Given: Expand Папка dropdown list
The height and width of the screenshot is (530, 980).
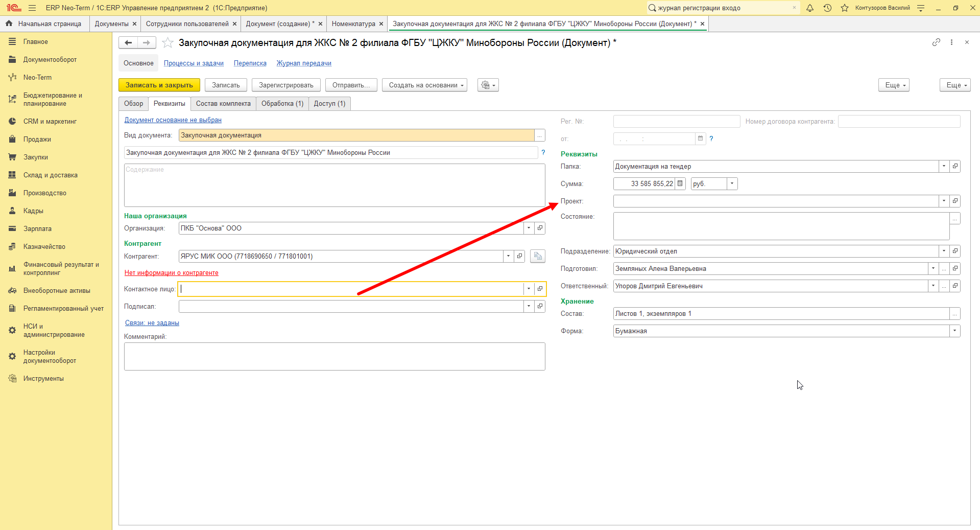Looking at the screenshot, I should coord(944,166).
